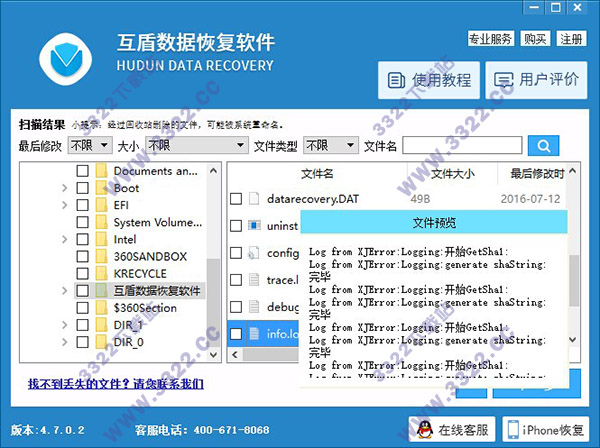
Task: Click the file icon next to datarecovery.DAT
Action: (x=254, y=199)
